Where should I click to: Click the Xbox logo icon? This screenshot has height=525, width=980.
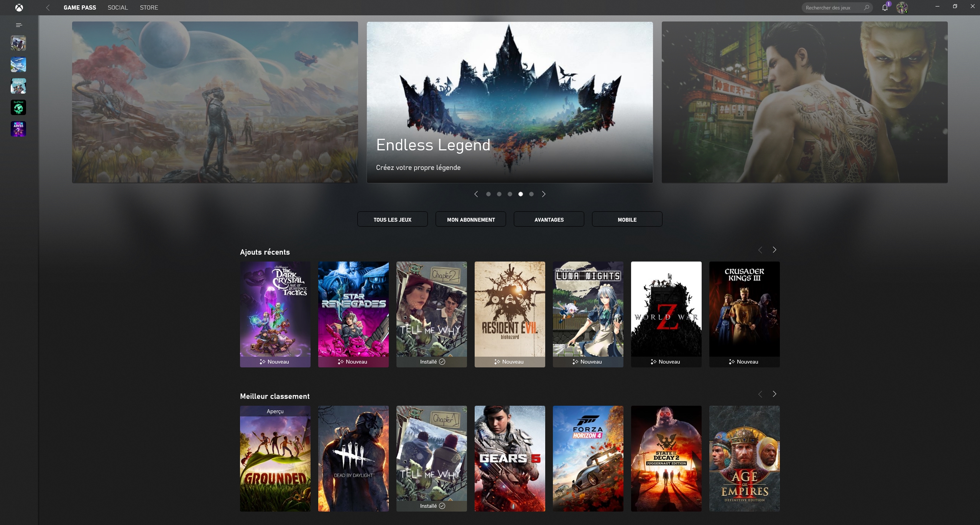19,8
